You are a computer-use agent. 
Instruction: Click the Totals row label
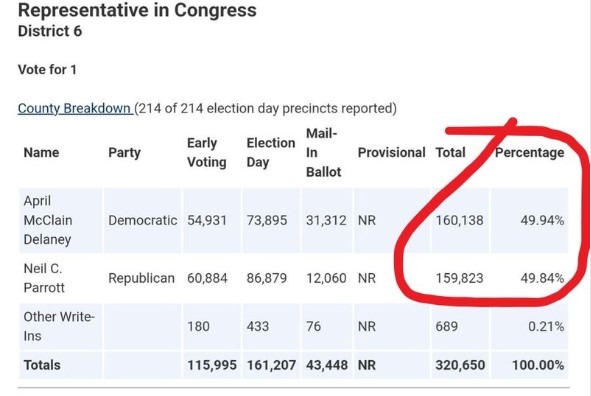42,365
